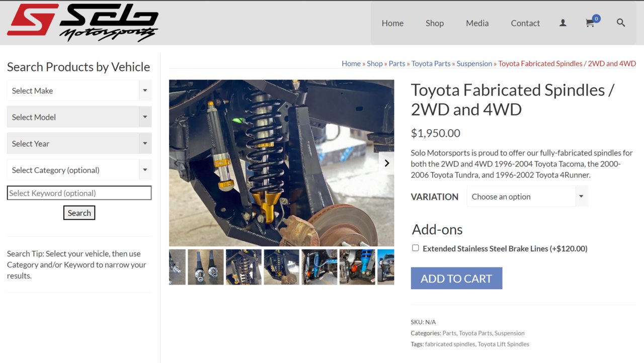This screenshot has width=644, height=363.
Task: Focus the Select Keyword (optional) field
Action: (x=79, y=193)
